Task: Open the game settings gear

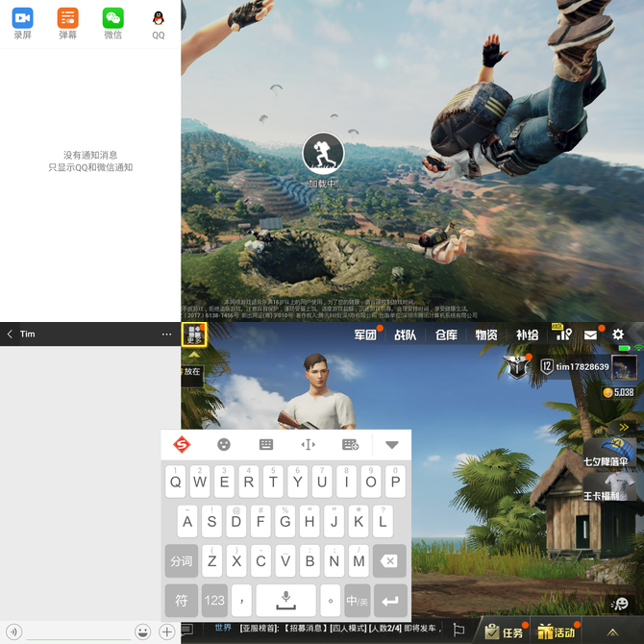Action: click(618, 334)
